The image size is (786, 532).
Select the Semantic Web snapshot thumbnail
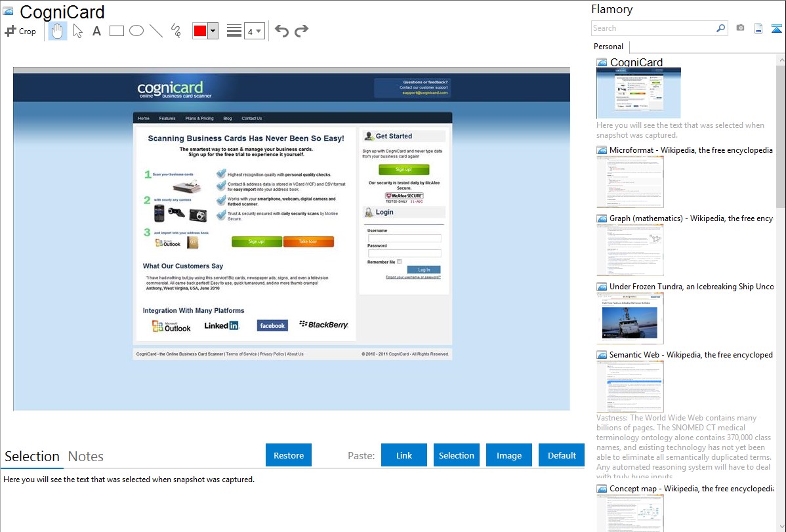click(x=630, y=386)
